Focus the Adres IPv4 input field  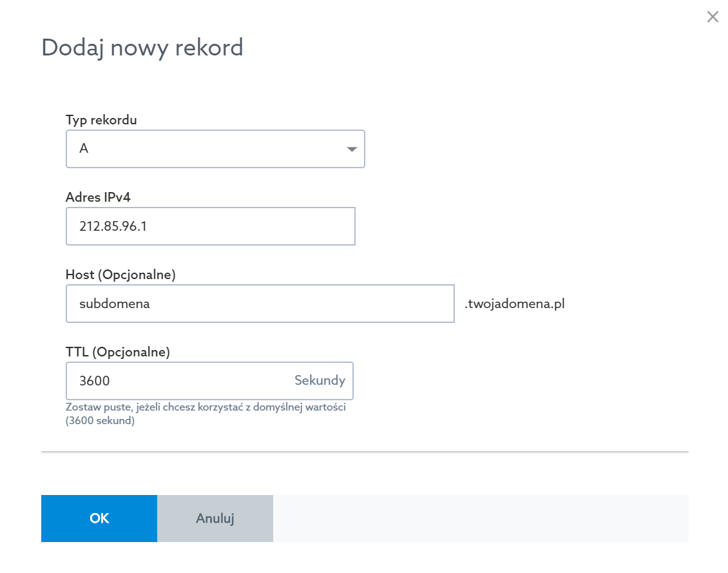point(210,226)
